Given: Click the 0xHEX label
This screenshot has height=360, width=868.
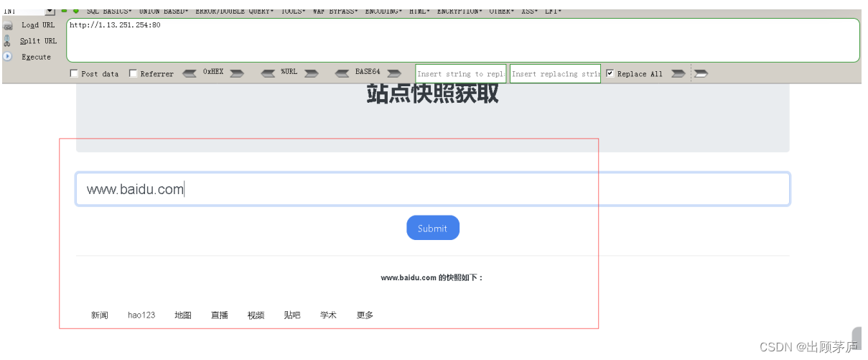Looking at the screenshot, I should (213, 72).
